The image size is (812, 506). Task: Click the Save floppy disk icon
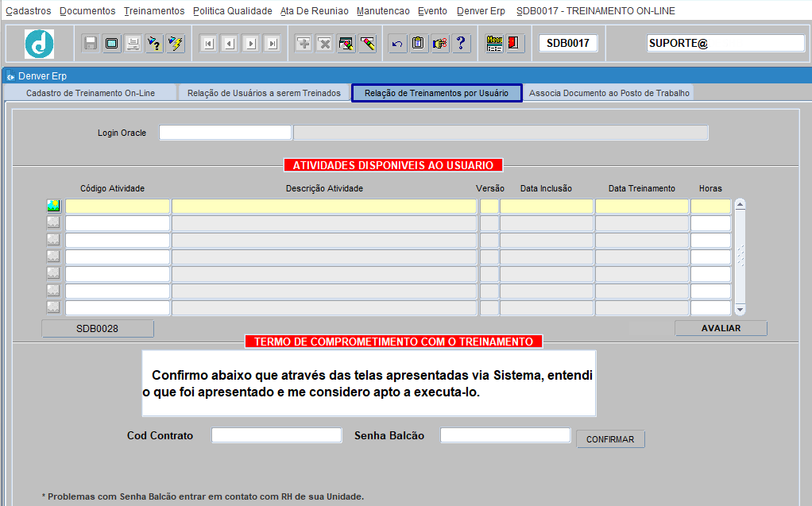click(x=91, y=44)
